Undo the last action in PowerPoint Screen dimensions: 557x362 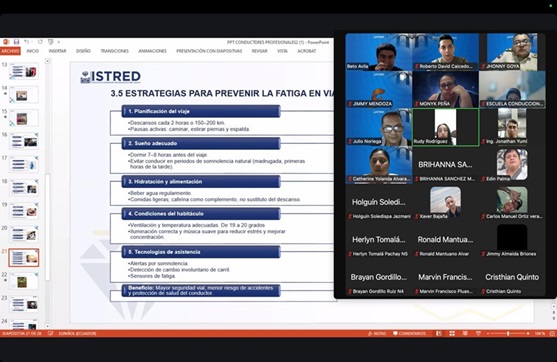pos(26,42)
